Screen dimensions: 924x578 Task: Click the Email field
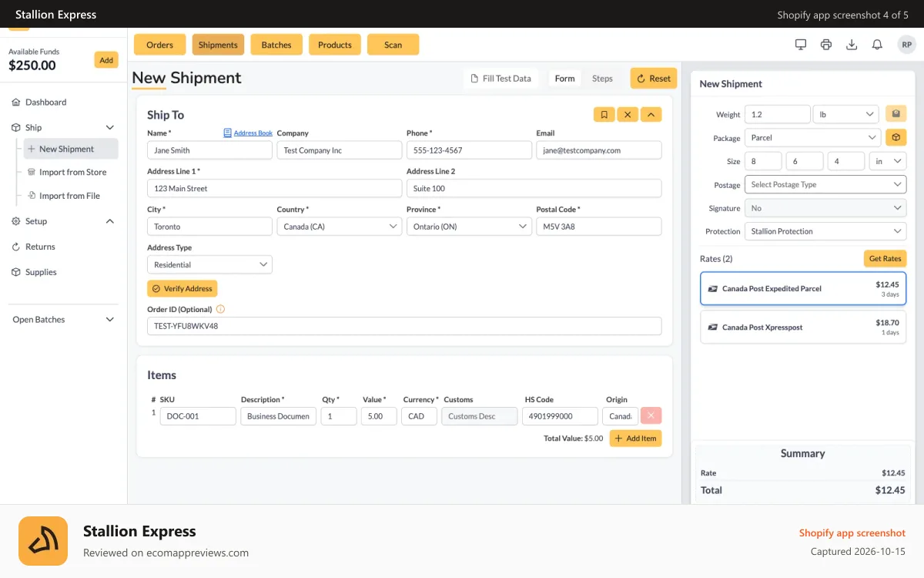tap(599, 150)
